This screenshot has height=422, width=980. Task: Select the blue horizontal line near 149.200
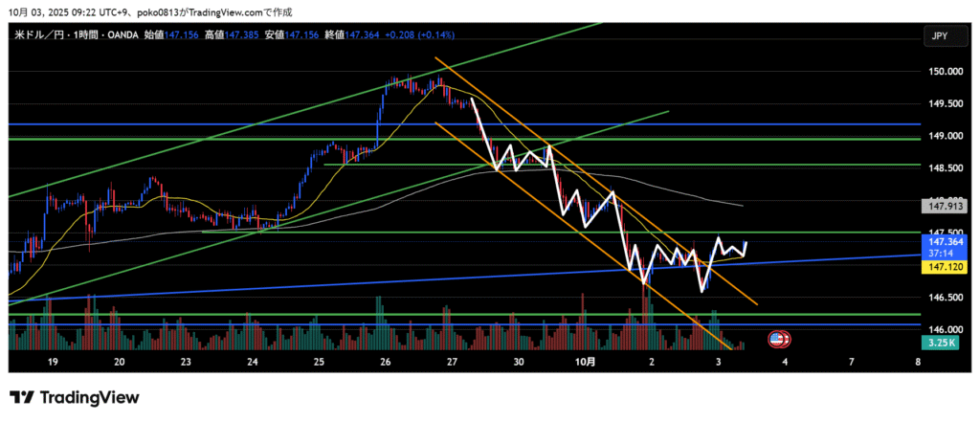point(287,123)
